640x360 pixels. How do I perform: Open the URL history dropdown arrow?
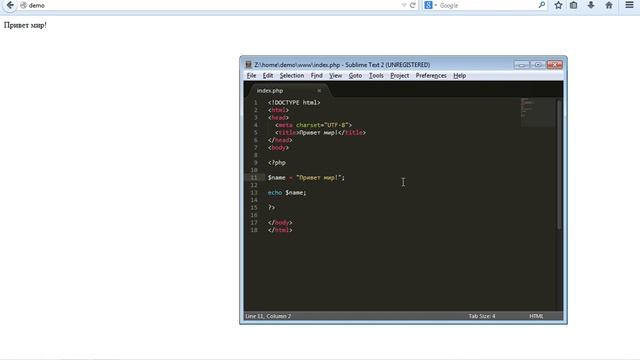click(404, 5)
